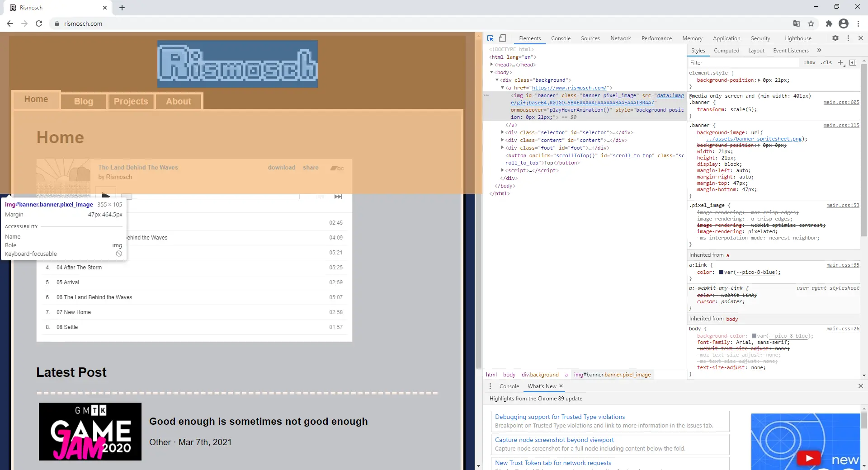Screen dimensions: 868x470
Task: Click the site padlock icon
Action: coord(57,23)
